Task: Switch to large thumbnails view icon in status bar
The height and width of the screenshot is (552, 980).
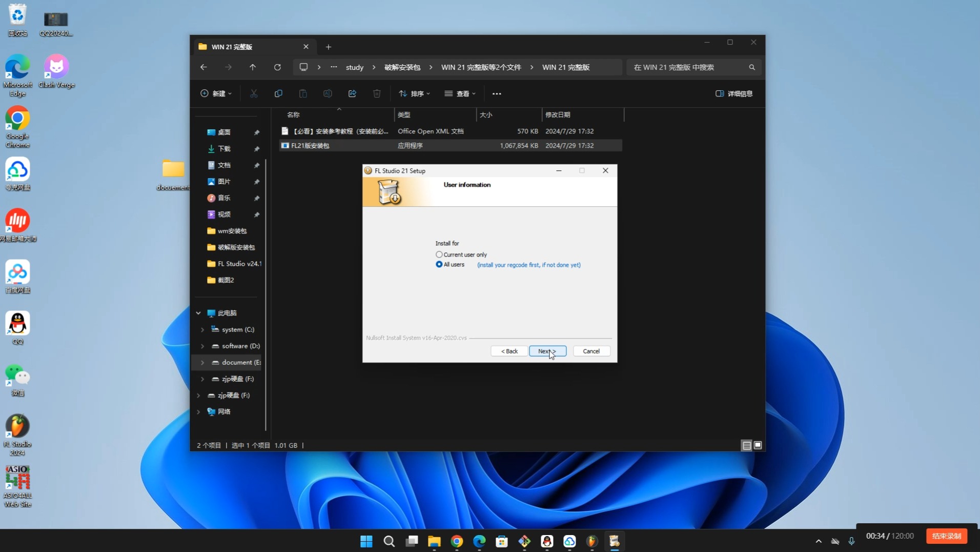Action: pyautogui.click(x=758, y=445)
